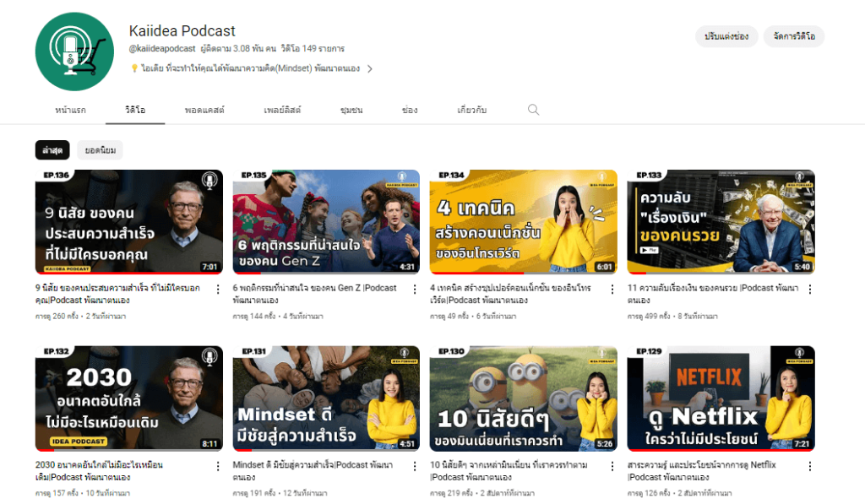
Task: Open the EP.131 Mindset thumbnail
Action: (326, 398)
